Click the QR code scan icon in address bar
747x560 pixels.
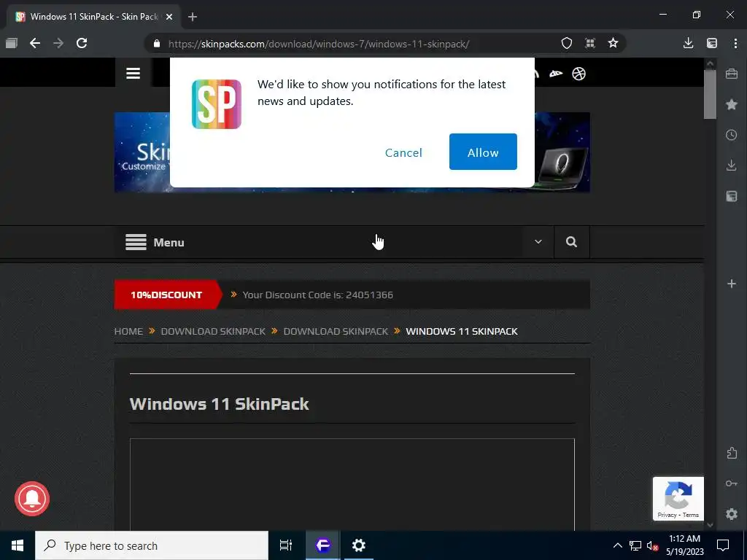[x=589, y=43]
